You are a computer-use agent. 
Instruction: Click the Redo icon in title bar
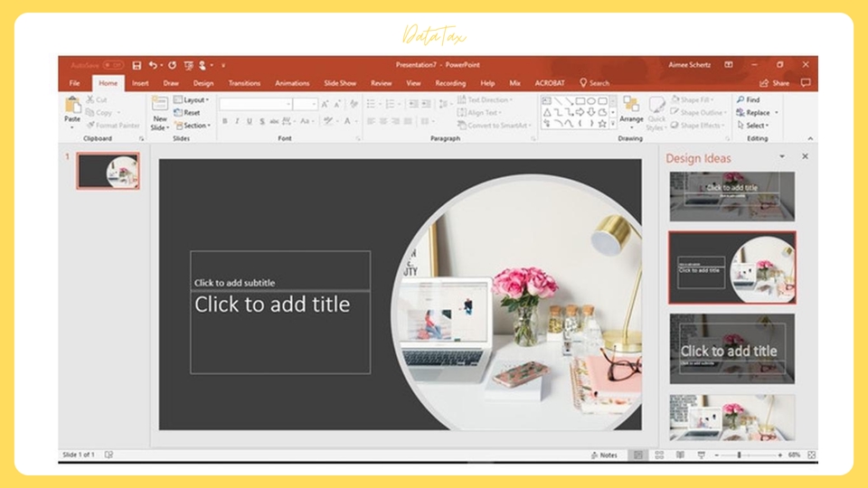[172, 65]
